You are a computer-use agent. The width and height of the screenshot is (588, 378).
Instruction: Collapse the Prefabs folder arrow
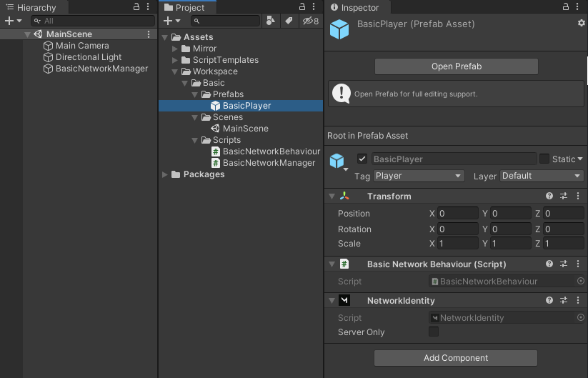click(x=194, y=94)
